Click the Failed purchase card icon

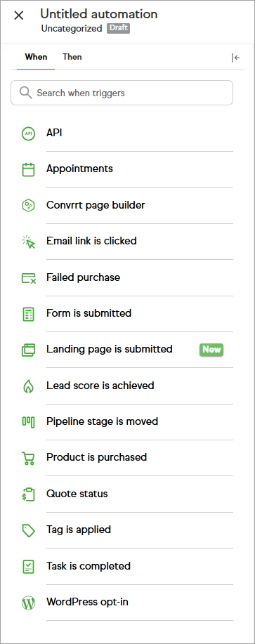[29, 278]
